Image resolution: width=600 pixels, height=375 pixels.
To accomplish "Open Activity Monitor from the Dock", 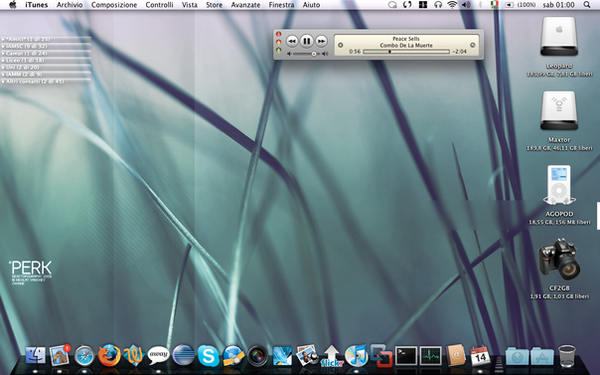I will tap(430, 356).
